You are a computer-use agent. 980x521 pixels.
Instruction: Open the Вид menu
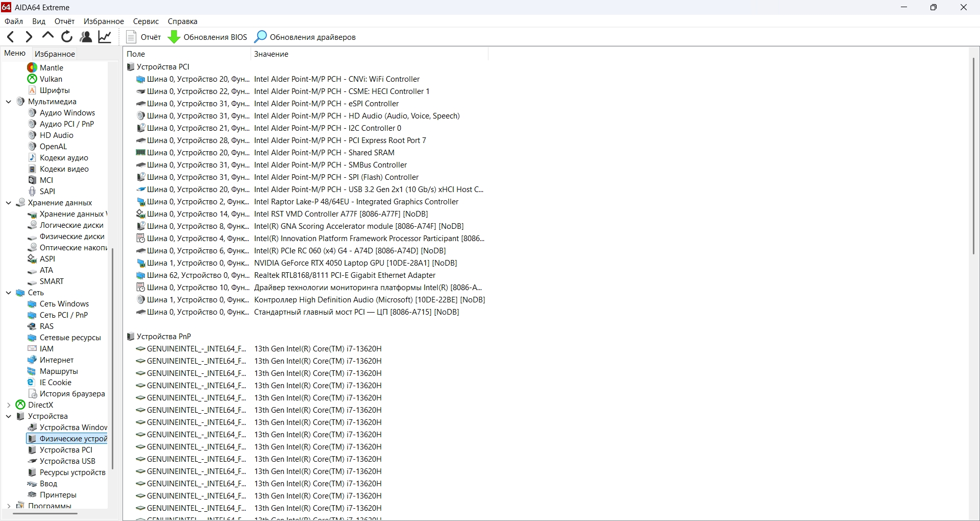click(39, 21)
